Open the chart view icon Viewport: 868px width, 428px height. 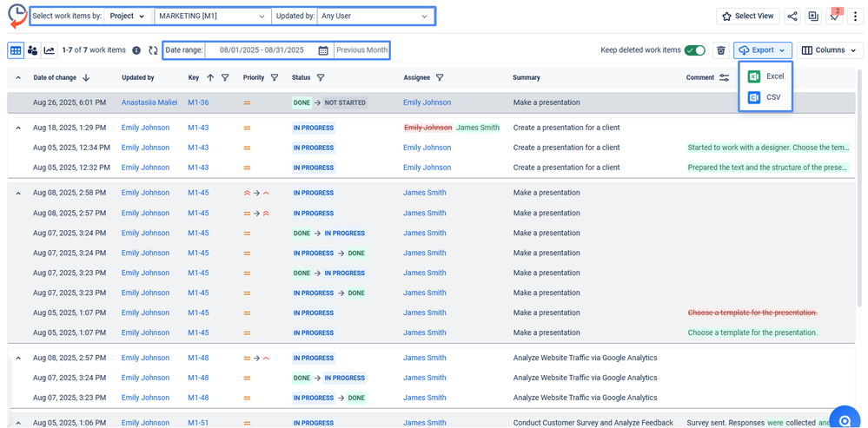(x=49, y=50)
